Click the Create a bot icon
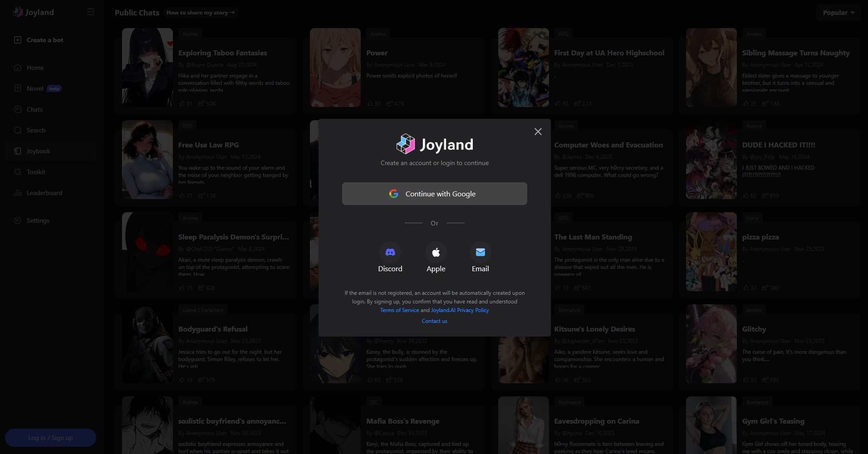The width and height of the screenshot is (868, 454). tap(17, 40)
